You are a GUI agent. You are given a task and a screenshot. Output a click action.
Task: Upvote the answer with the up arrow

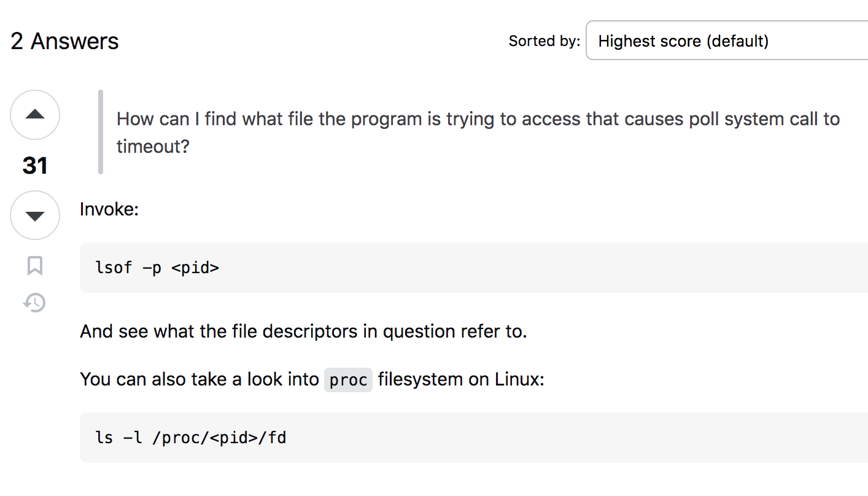[35, 115]
